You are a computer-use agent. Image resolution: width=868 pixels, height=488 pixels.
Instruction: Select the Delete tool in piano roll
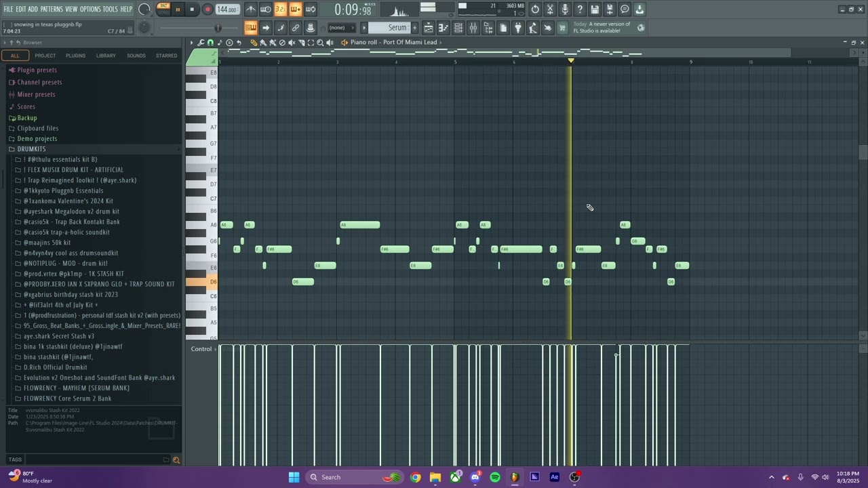click(x=282, y=43)
